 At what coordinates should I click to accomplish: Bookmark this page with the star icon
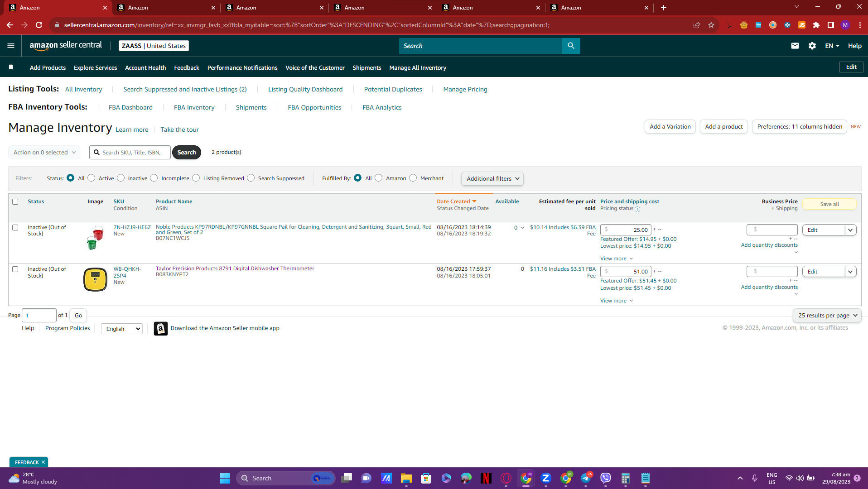[x=711, y=25]
